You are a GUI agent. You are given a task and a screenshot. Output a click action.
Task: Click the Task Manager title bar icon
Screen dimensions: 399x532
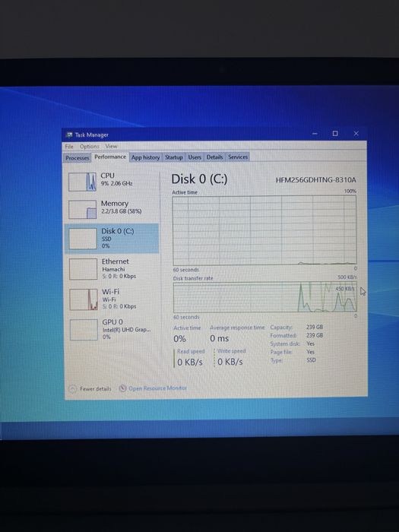[69, 135]
